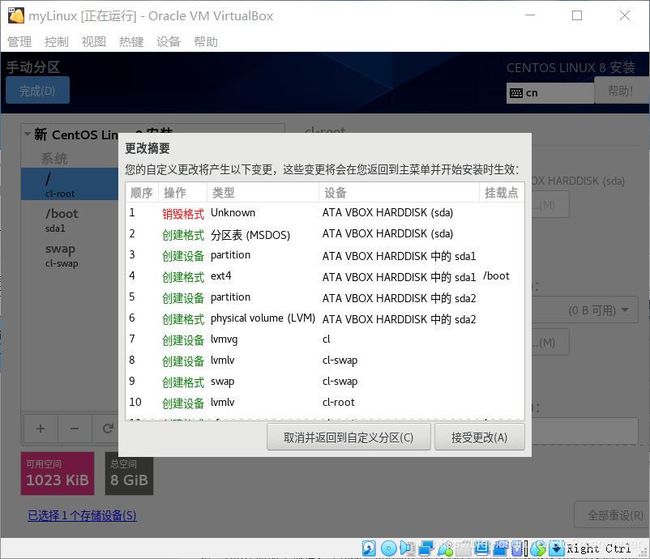Click the 帮助! button at top right

click(x=621, y=90)
